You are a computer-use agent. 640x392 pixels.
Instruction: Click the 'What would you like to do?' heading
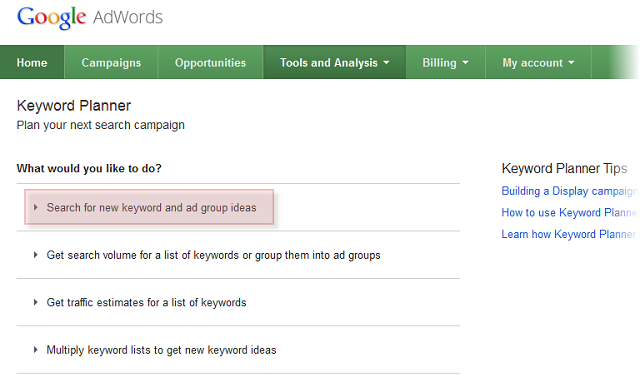tap(89, 168)
